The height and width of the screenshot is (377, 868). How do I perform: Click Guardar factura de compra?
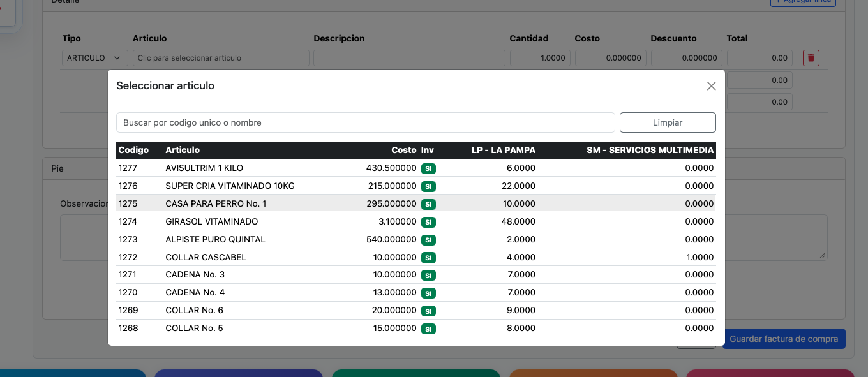(x=784, y=339)
